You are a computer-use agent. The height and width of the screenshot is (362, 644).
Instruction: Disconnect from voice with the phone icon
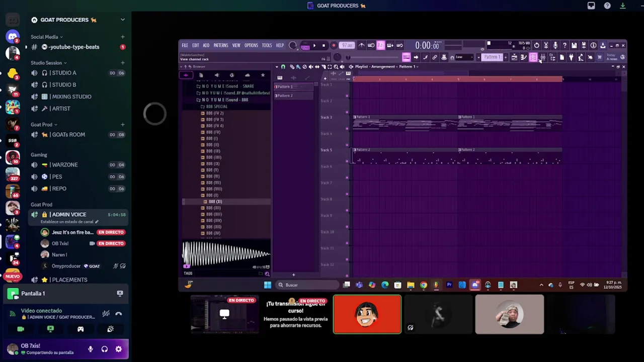coord(119,314)
